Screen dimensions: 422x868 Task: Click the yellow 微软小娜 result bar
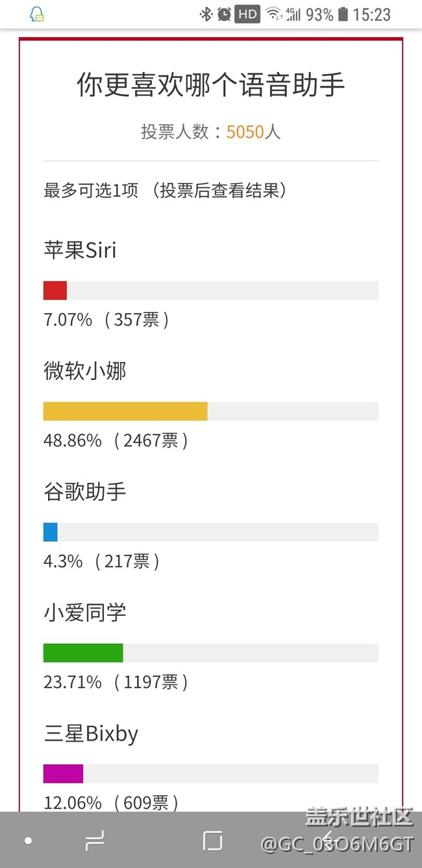click(x=125, y=411)
